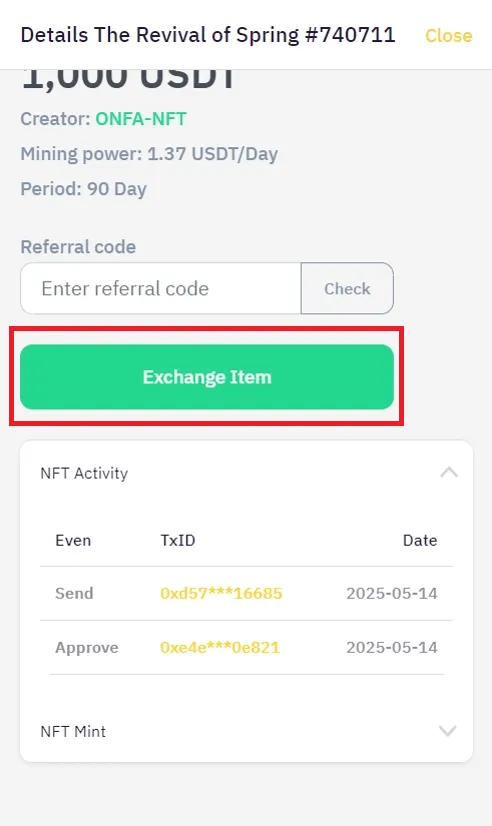492x826 pixels.
Task: Click the Mining power 1.37 USDT/Day text
Action: pyautogui.click(x=149, y=154)
